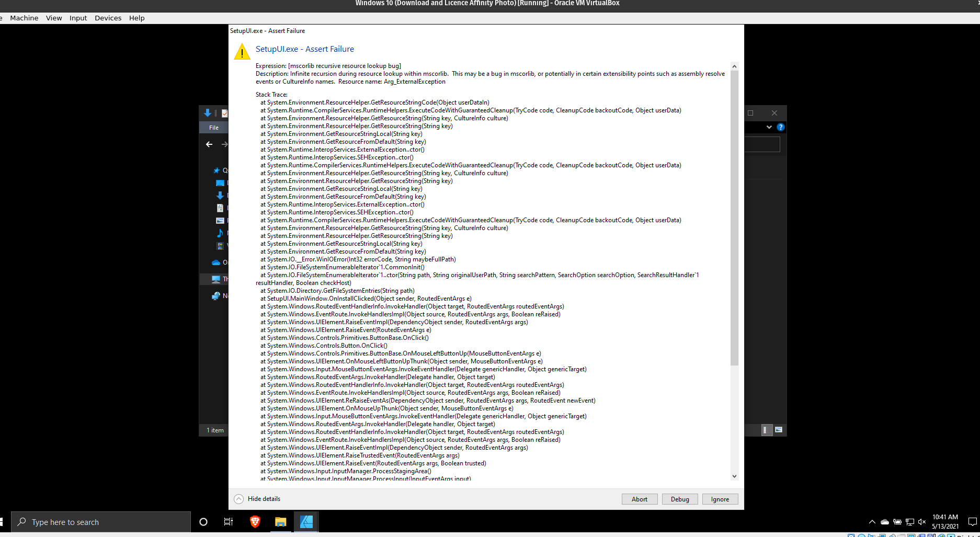Open the File menu in File Explorer
Screen dimensions: 980x537
213,127
